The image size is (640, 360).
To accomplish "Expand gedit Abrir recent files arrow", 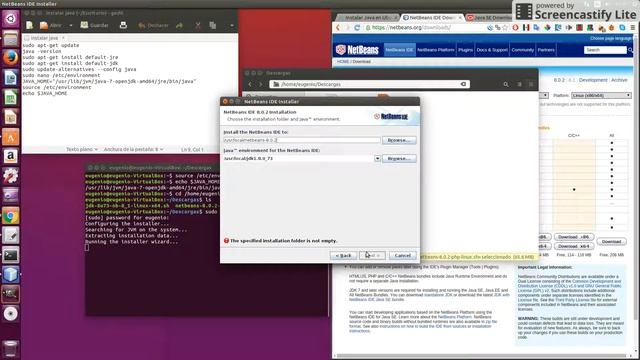I will 71,25.
